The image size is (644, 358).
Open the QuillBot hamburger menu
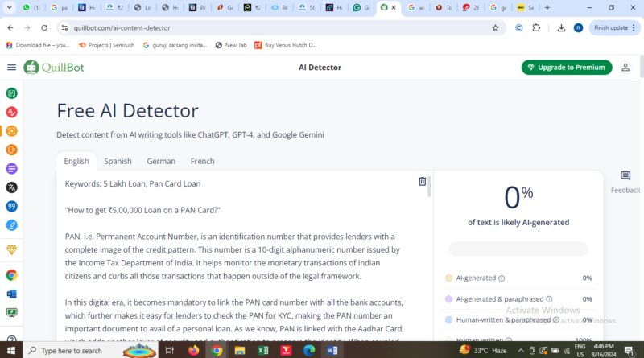(x=11, y=68)
